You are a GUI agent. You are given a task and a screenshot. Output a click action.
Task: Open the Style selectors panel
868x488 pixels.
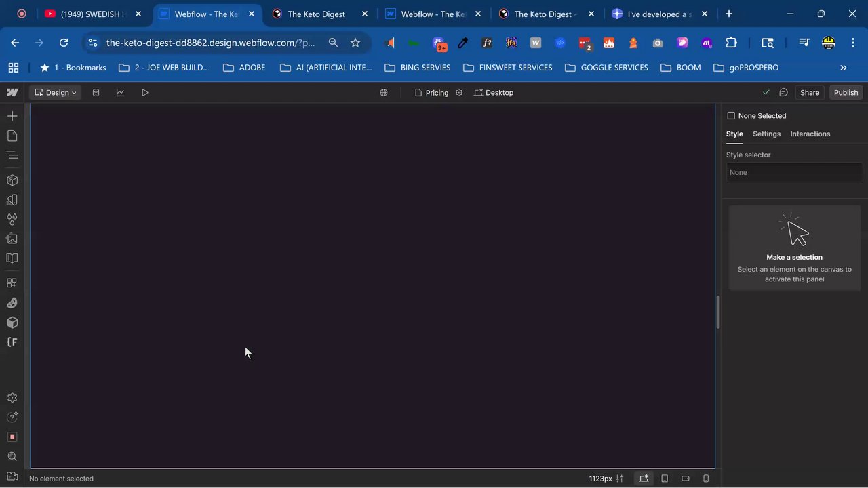click(12, 200)
